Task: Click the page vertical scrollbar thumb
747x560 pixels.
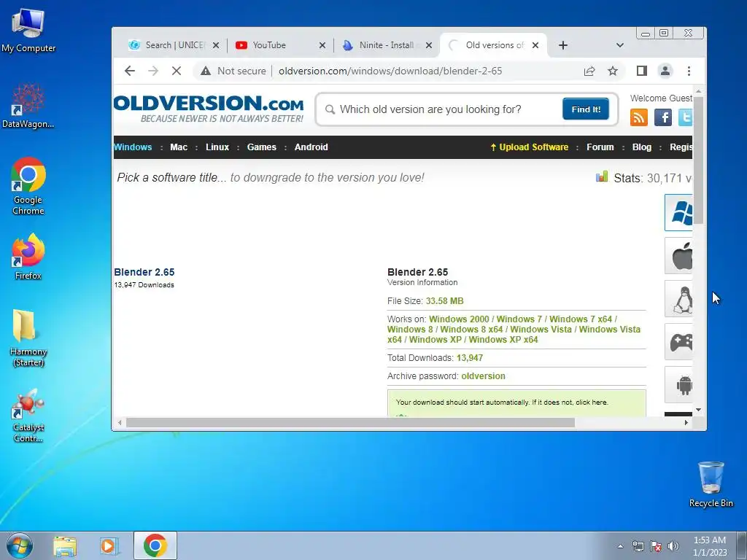Action: 698,160
